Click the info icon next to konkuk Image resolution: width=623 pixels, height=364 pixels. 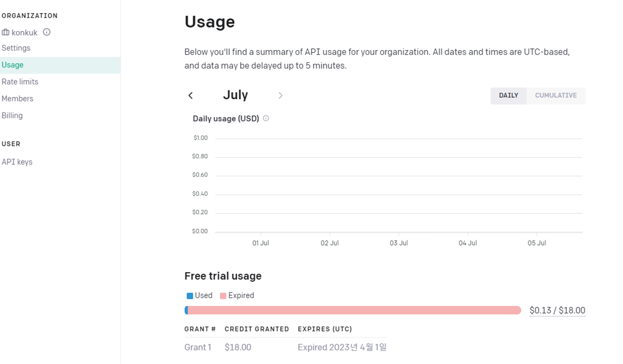[x=47, y=32]
